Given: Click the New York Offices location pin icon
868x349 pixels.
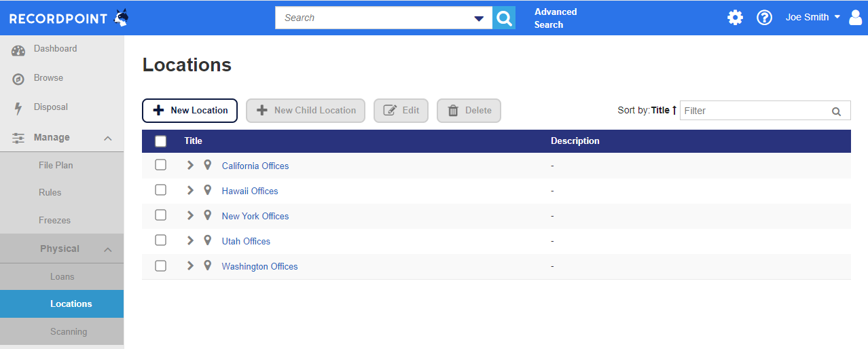Looking at the screenshot, I should (x=208, y=215).
